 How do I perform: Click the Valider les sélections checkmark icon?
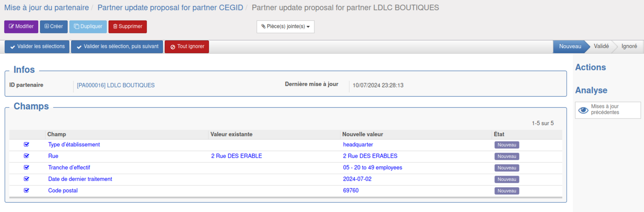click(12, 47)
